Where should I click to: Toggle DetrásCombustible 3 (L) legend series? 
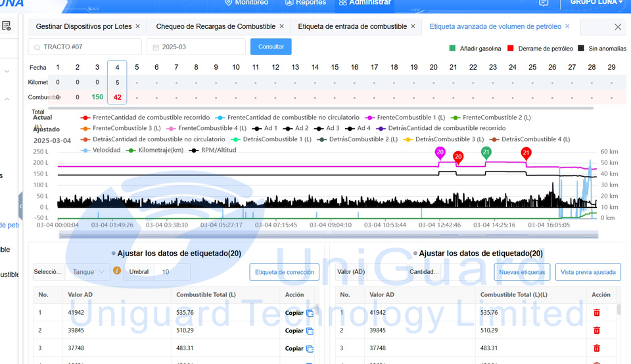(x=444, y=139)
